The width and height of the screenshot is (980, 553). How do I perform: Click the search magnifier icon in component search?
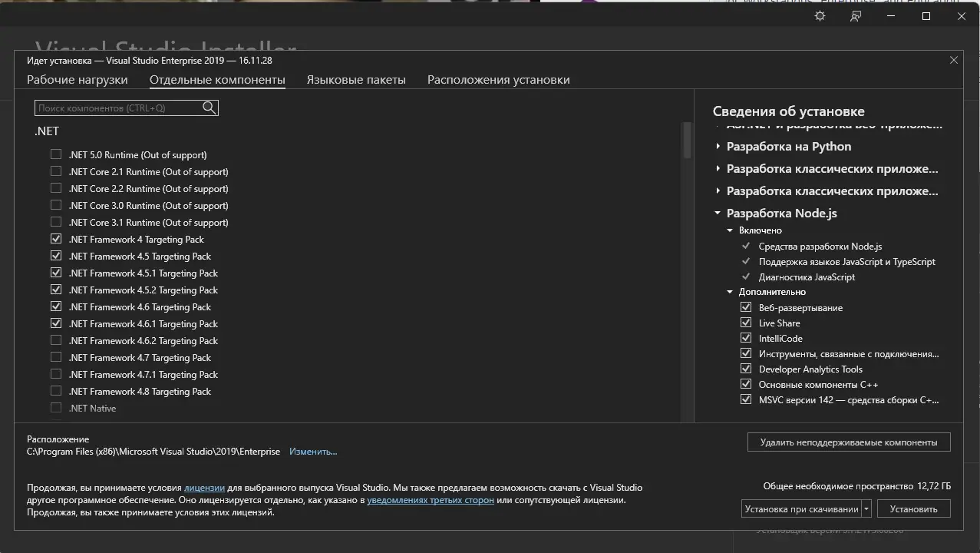tap(209, 108)
